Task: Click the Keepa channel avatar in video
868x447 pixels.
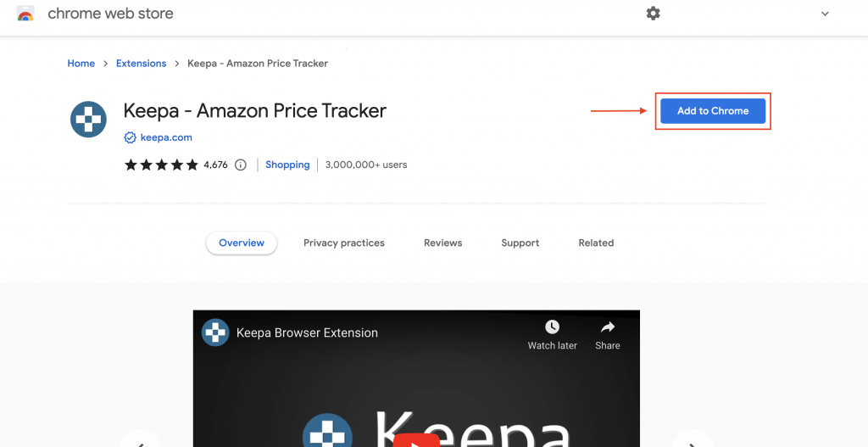Action: (215, 332)
